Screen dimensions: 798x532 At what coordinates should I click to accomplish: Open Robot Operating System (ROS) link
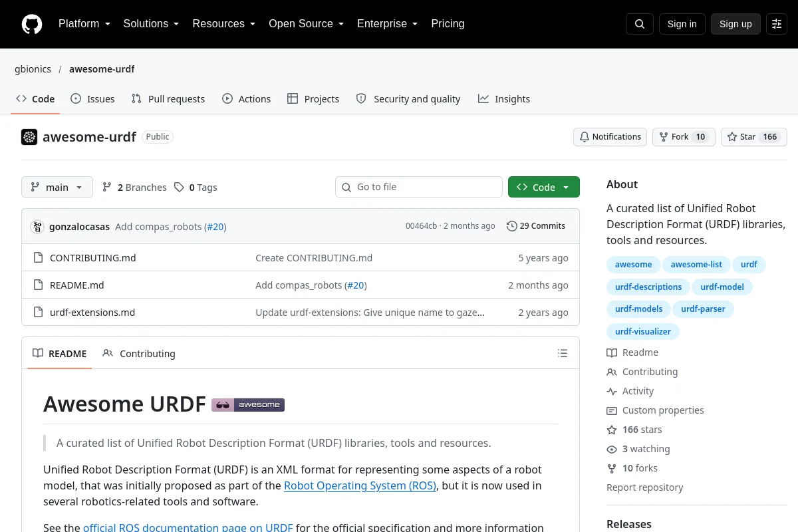pos(360,485)
